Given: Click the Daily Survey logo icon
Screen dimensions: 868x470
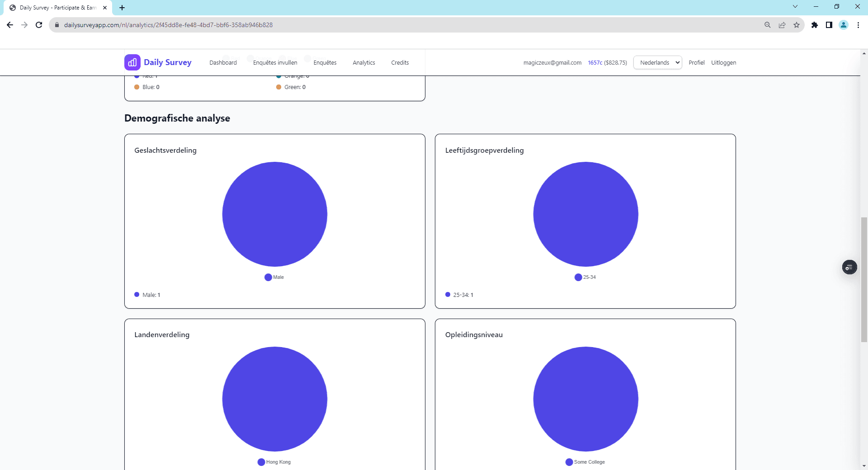Looking at the screenshot, I should pos(132,62).
